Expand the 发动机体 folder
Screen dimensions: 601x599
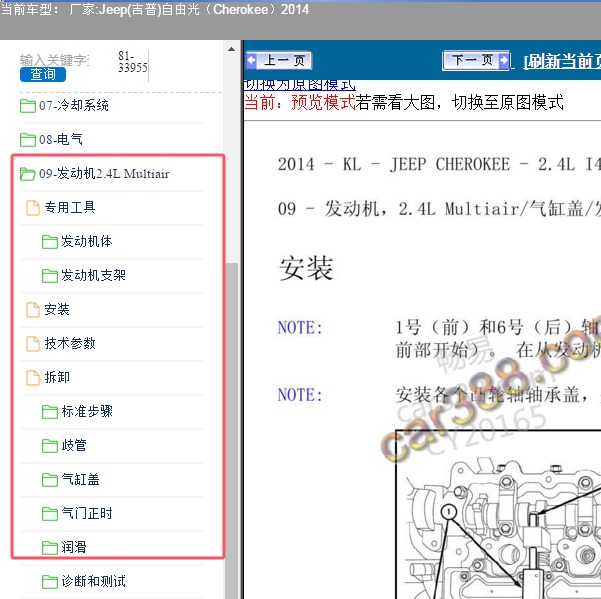(87, 241)
